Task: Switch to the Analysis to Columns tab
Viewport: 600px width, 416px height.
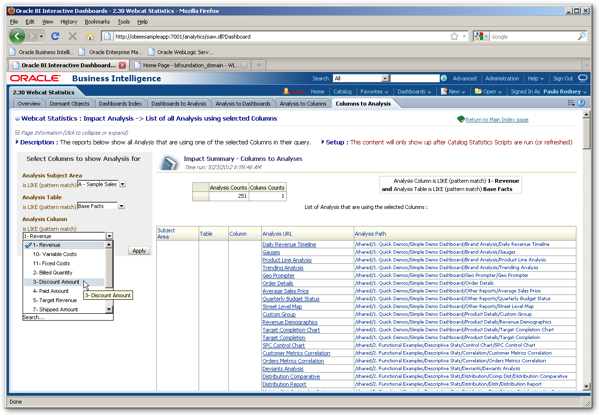Action: [303, 104]
